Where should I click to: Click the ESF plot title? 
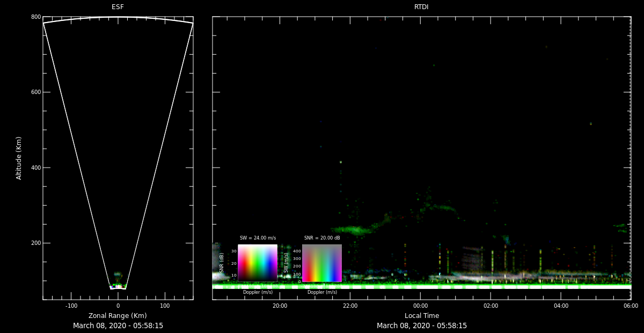(118, 7)
